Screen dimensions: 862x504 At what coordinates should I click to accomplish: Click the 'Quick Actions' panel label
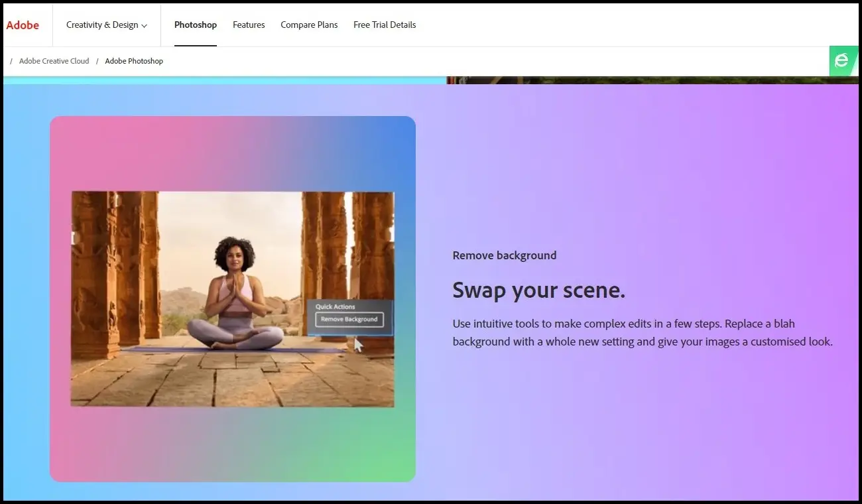[x=335, y=307]
